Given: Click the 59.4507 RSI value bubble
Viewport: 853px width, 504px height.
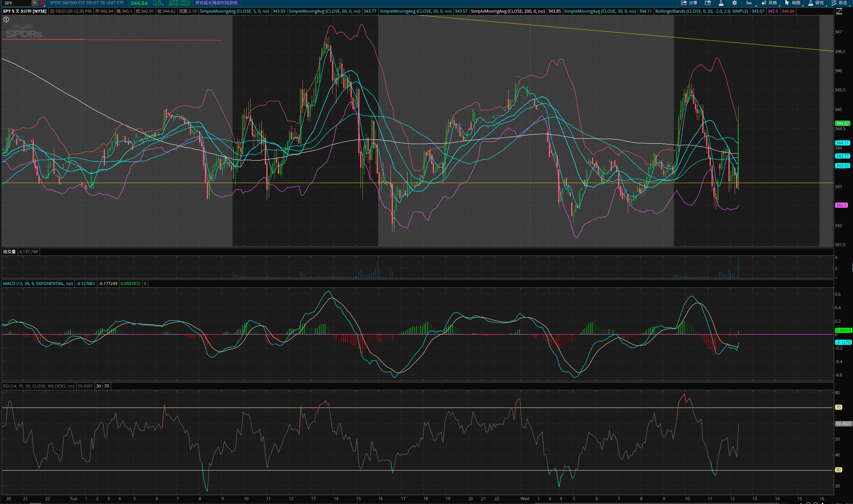Looking at the screenshot, I should pyautogui.click(x=844, y=424).
